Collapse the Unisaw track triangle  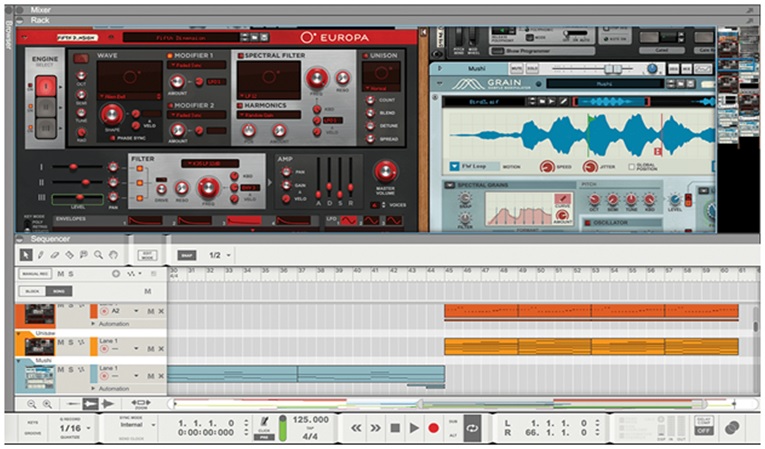tap(19, 333)
